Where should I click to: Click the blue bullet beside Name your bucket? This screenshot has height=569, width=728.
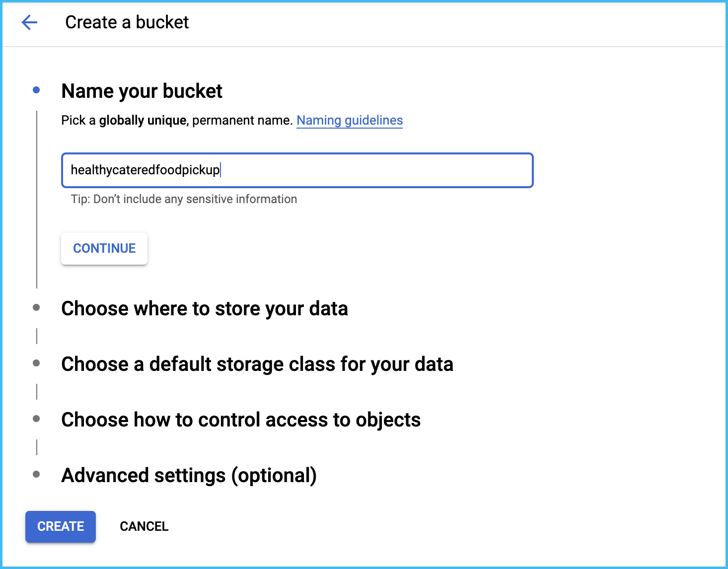(36, 90)
